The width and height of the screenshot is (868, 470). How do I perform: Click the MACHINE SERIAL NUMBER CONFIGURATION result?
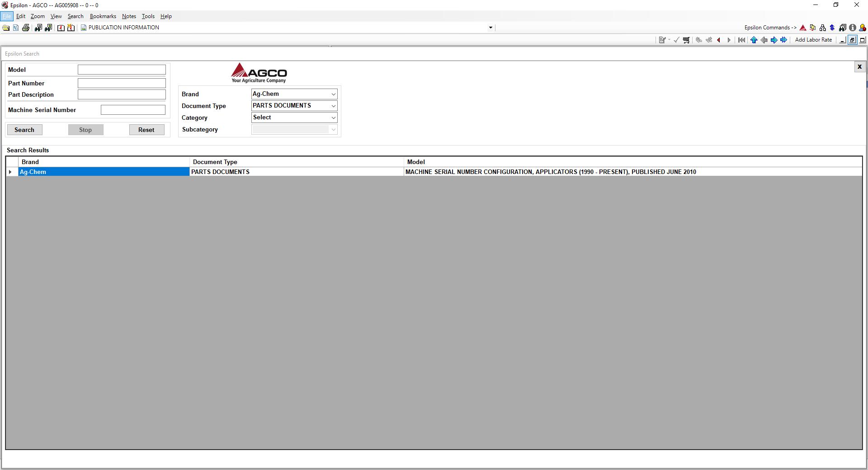(x=633, y=172)
